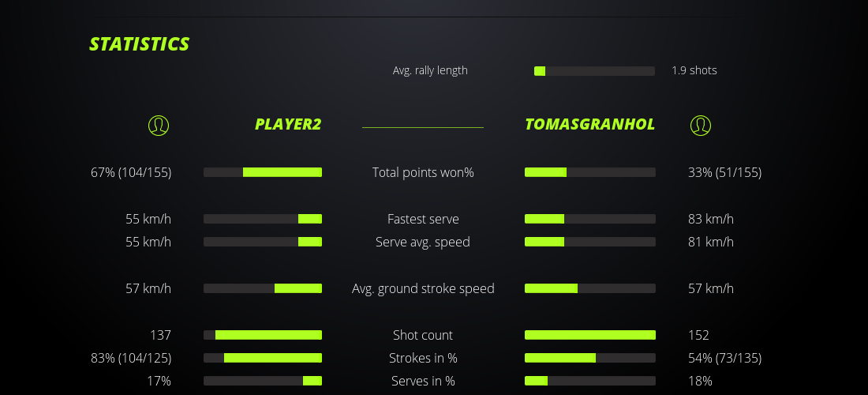Click PLAYER2's Fastest serve bar

[263, 219]
